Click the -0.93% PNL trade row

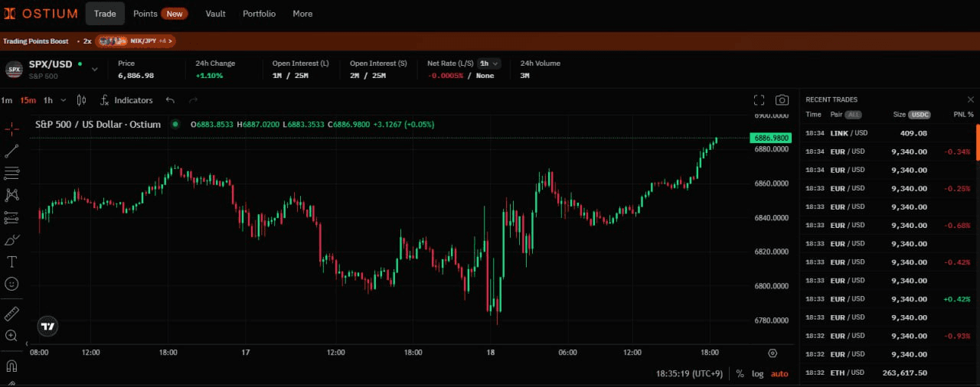click(887, 336)
